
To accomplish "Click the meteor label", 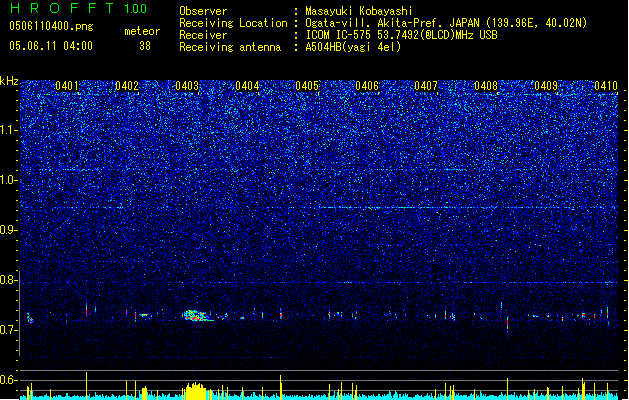I will (142, 31).
